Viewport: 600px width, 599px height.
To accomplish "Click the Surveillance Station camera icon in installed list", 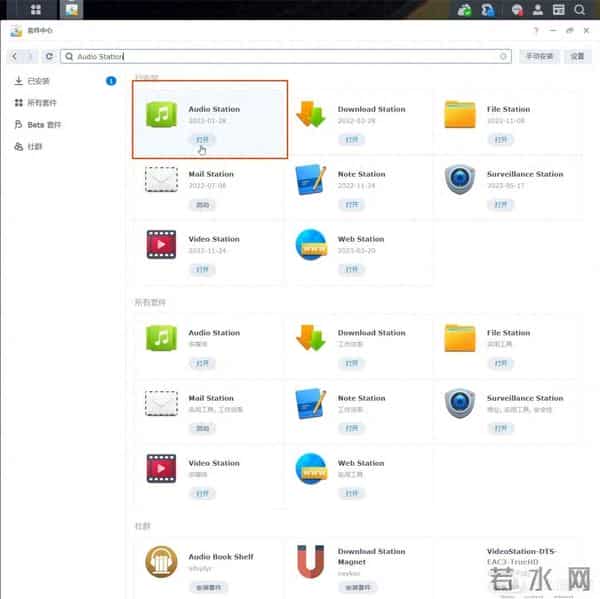I will (459, 179).
